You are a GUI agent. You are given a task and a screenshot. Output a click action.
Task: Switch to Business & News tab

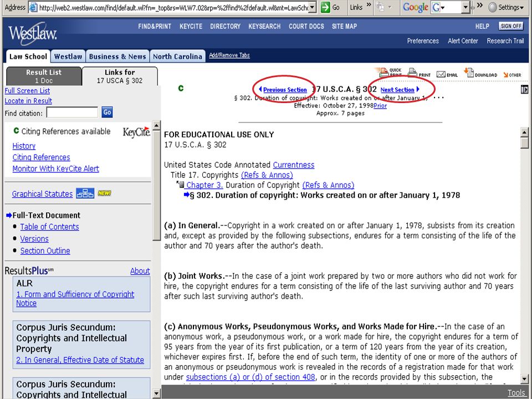(117, 57)
